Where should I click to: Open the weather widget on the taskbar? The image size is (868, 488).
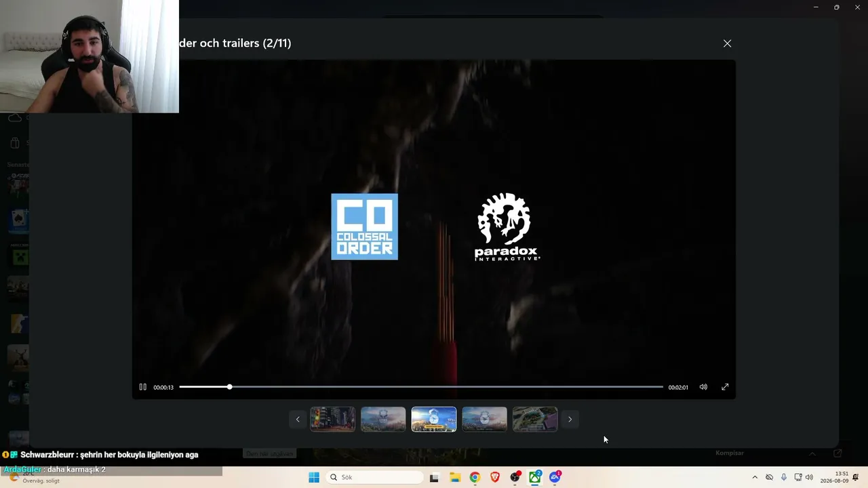pyautogui.click(x=34, y=477)
